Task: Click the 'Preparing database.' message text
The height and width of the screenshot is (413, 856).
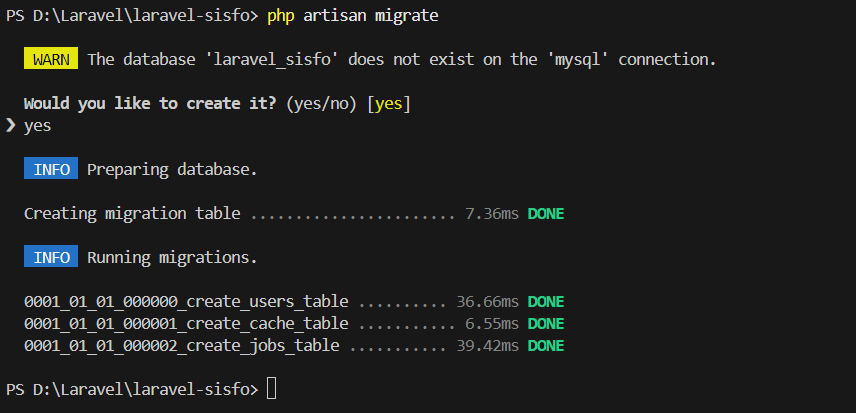Action: (x=172, y=169)
